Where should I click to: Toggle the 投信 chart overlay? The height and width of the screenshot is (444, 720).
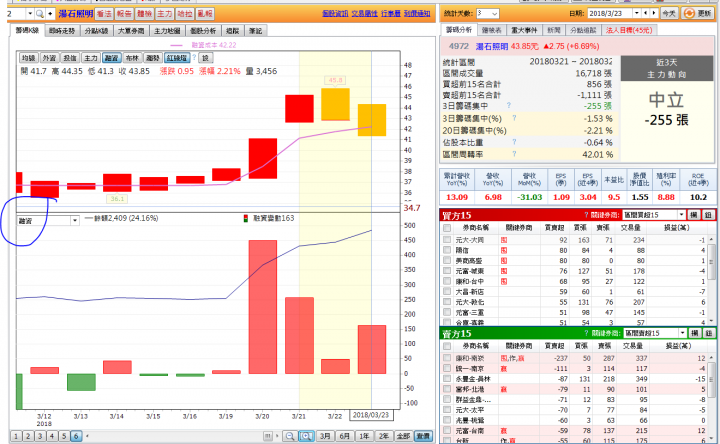[70, 58]
